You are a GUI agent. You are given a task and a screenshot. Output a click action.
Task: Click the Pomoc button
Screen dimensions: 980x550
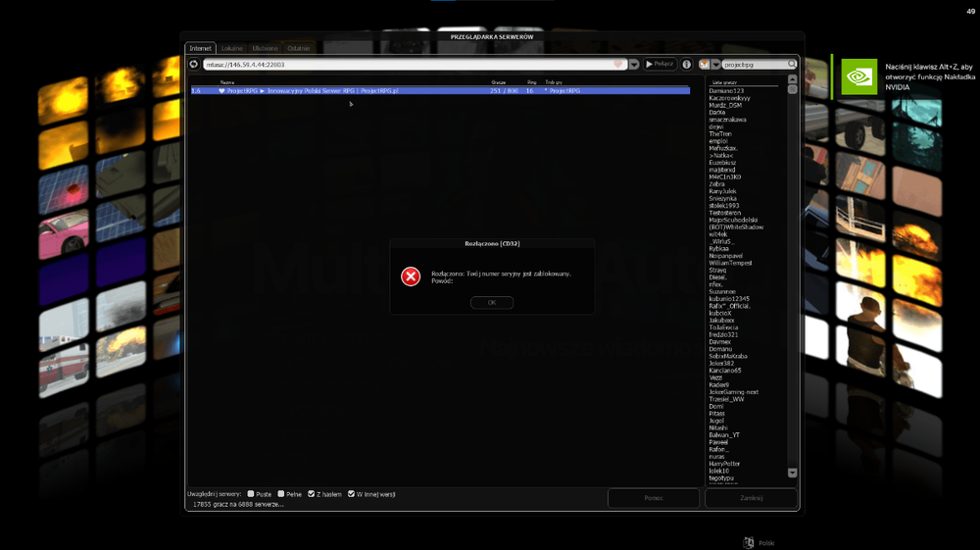click(654, 498)
